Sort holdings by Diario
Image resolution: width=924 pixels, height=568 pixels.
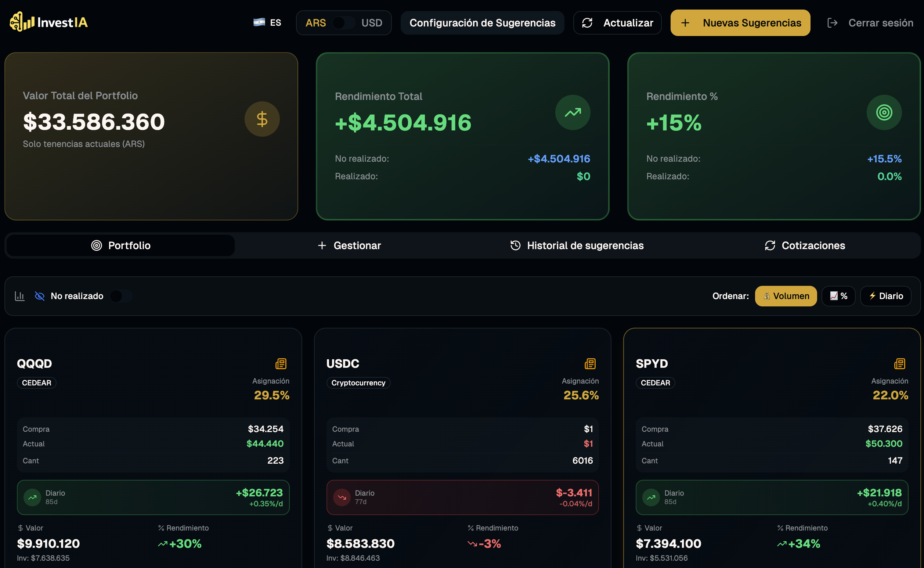885,296
